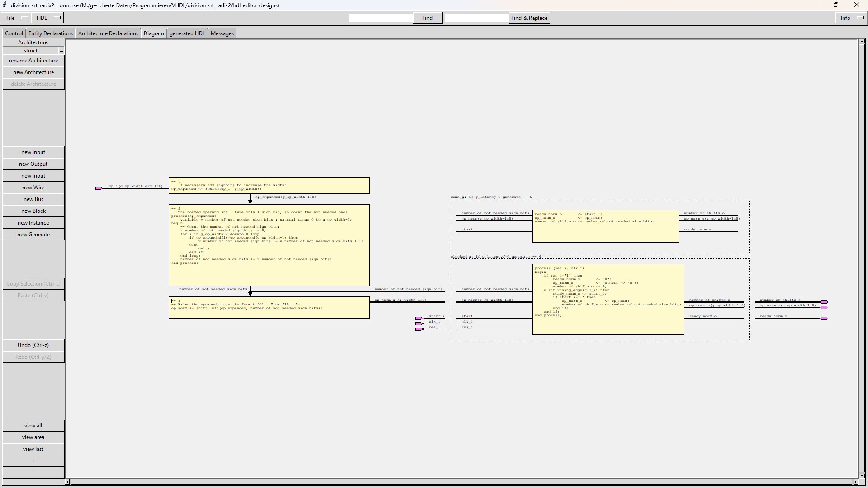Screen dimensions: 868x488
Task: Click the zoom in plus button
Action: point(33,461)
